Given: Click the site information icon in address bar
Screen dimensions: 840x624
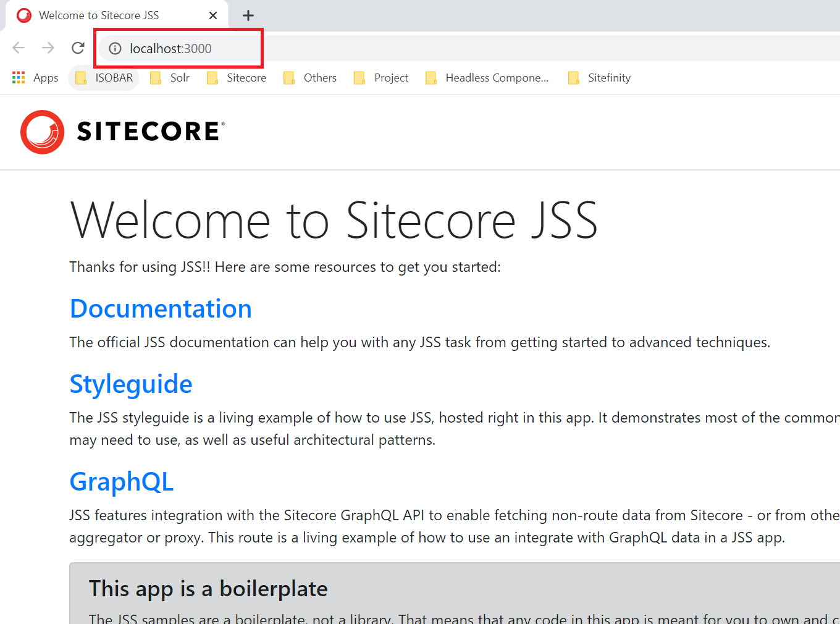Looking at the screenshot, I should [x=115, y=48].
